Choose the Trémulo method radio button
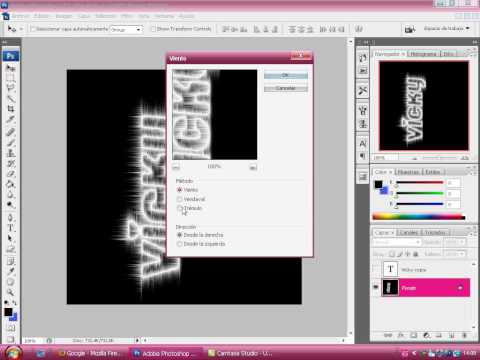480x360 pixels. click(180, 208)
